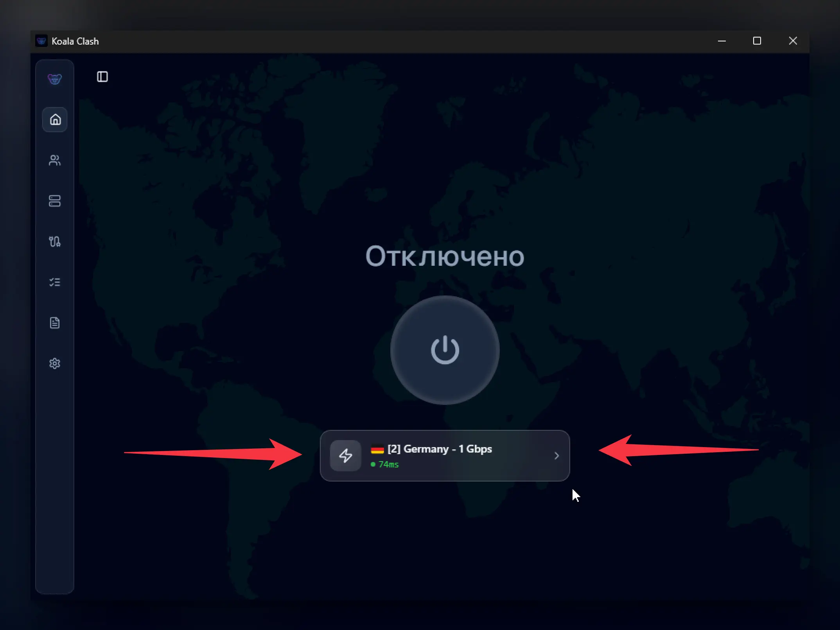Open the Connections cable icon
840x630 pixels.
click(x=55, y=242)
